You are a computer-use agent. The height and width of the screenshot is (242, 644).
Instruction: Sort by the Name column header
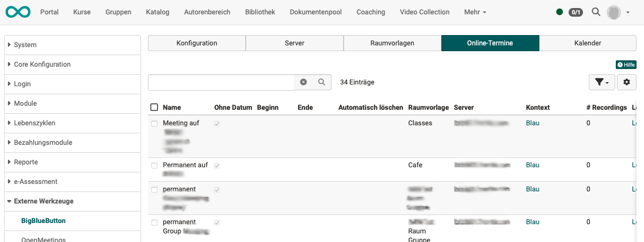pyautogui.click(x=172, y=107)
